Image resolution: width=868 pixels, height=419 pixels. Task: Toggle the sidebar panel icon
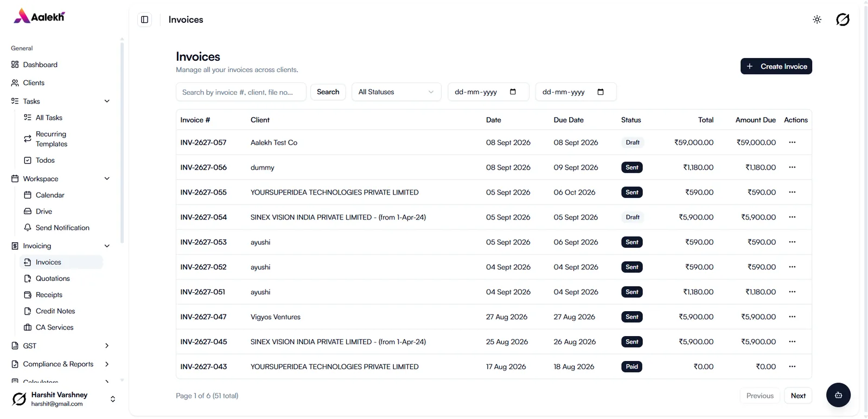[144, 20]
